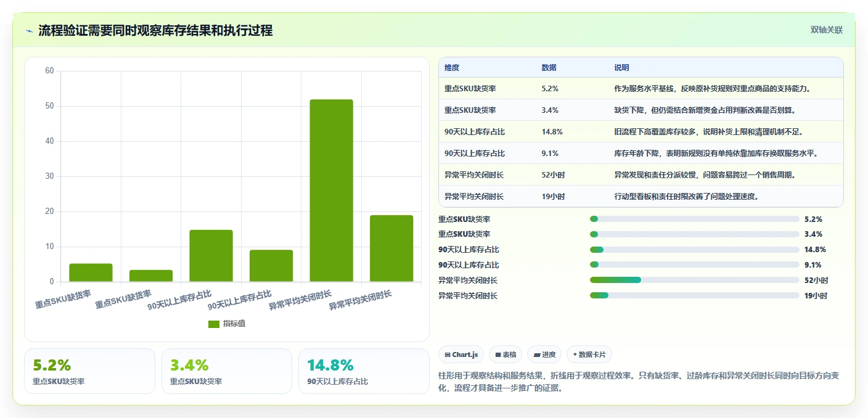Click the description starting 作为服务水平基线
This screenshot has height=418, width=868.
click(x=713, y=89)
